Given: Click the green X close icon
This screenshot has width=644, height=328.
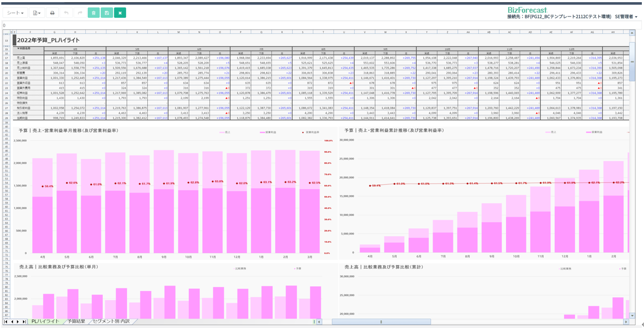Looking at the screenshot, I should coord(120,13).
